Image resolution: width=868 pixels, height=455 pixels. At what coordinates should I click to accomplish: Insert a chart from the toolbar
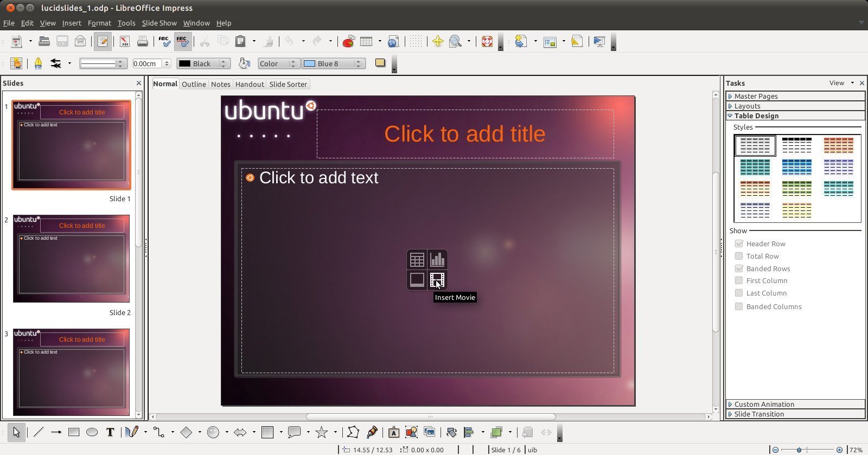click(348, 41)
